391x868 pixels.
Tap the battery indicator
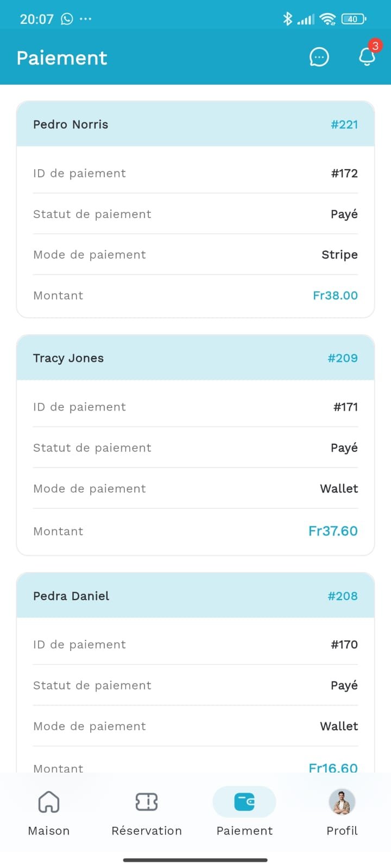pos(354,19)
